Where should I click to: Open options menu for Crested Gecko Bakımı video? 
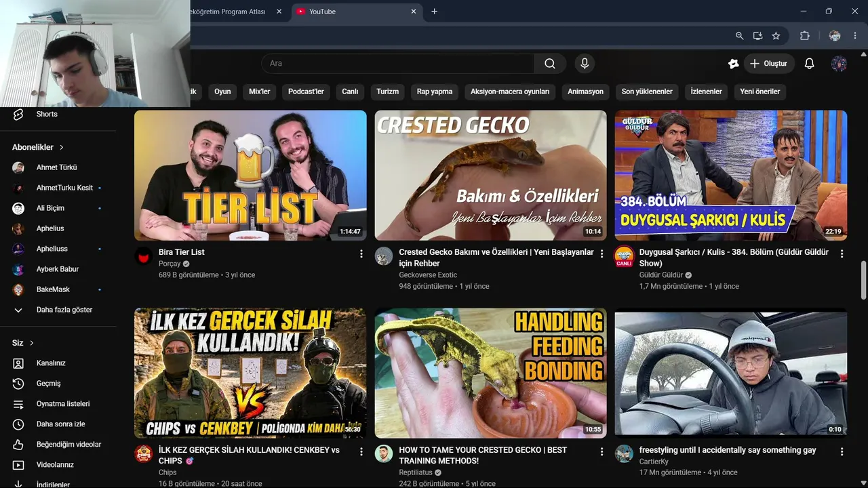pyautogui.click(x=601, y=253)
